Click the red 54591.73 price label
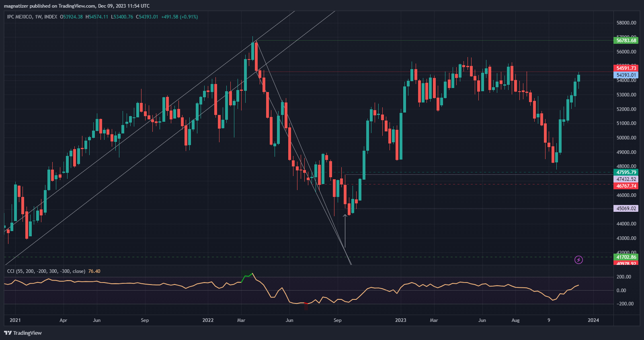Viewport: 644px width, 340px height. (626, 68)
